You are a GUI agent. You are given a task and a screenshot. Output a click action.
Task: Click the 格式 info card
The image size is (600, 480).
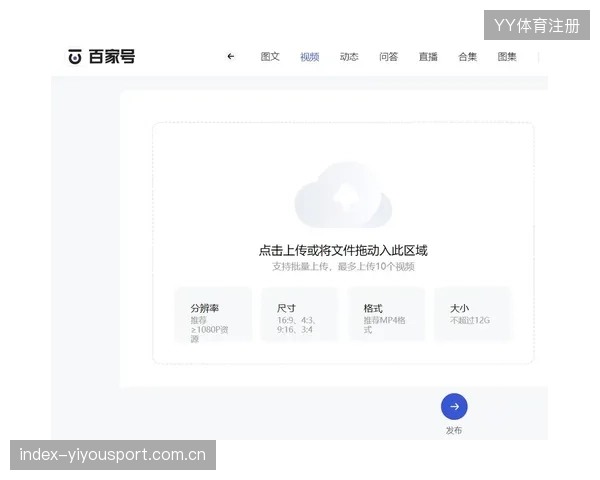tap(386, 314)
